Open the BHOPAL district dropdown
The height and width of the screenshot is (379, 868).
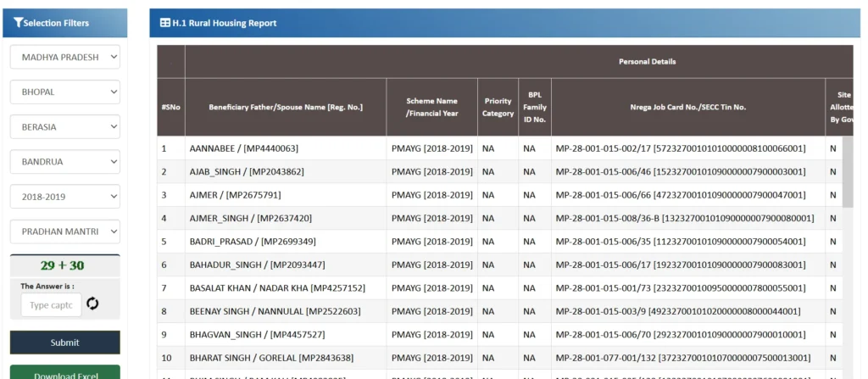tap(64, 92)
